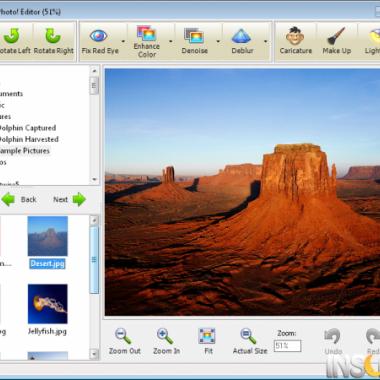Click the Zoom percentage input field
Viewport: 380px width, 380px height.
click(287, 346)
